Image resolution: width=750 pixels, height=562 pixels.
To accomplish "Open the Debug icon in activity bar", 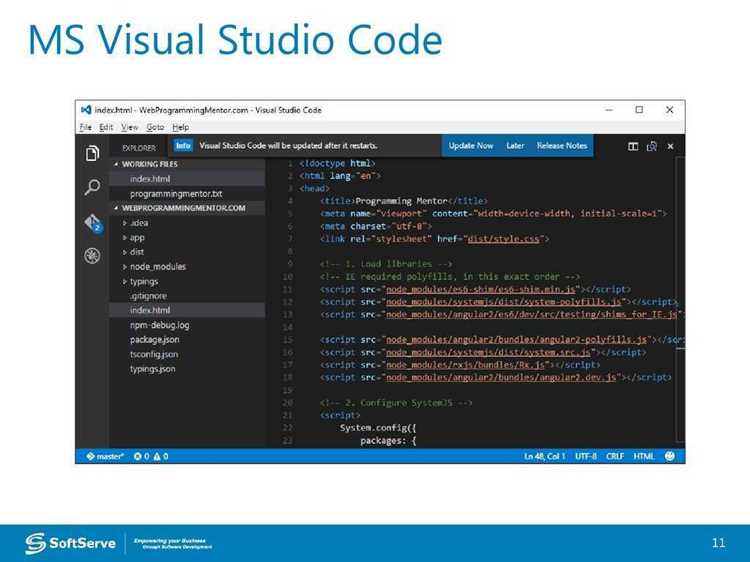I will click(x=92, y=256).
